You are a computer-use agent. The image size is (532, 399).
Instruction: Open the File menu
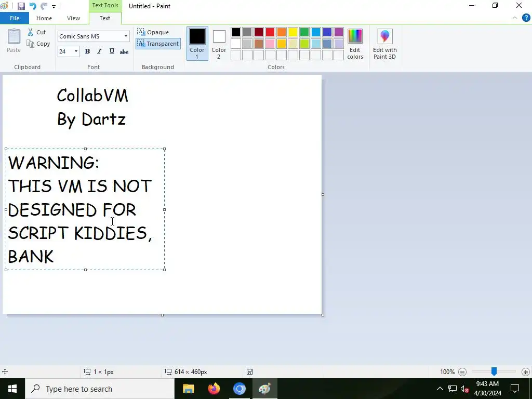[15, 18]
